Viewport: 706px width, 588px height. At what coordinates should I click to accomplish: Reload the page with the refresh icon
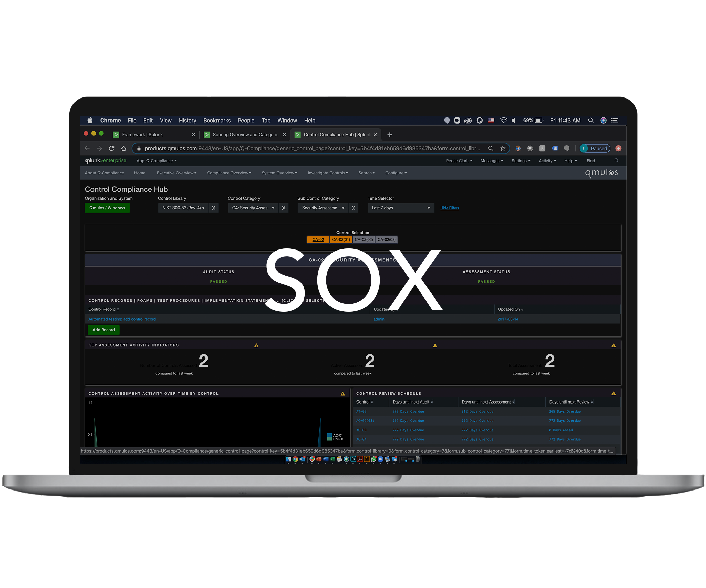tap(111, 148)
